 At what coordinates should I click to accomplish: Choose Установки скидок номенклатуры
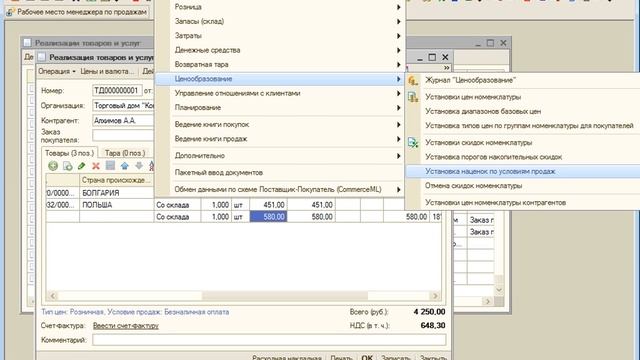pos(522,142)
